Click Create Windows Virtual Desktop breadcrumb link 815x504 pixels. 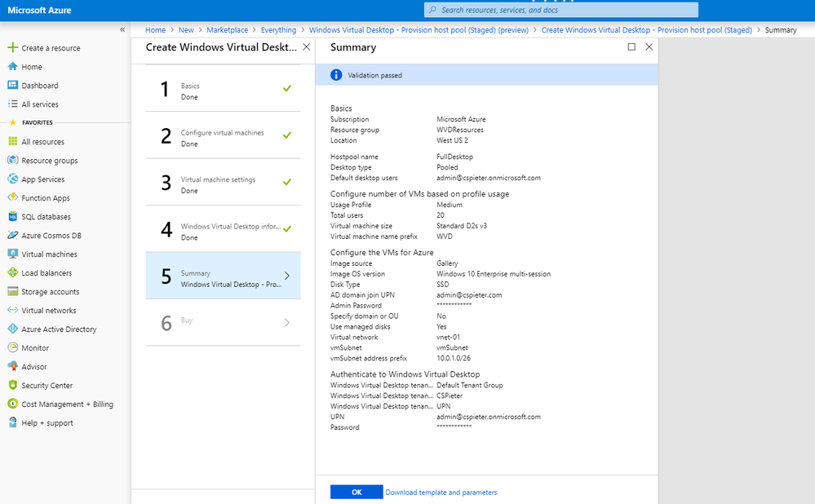click(647, 30)
